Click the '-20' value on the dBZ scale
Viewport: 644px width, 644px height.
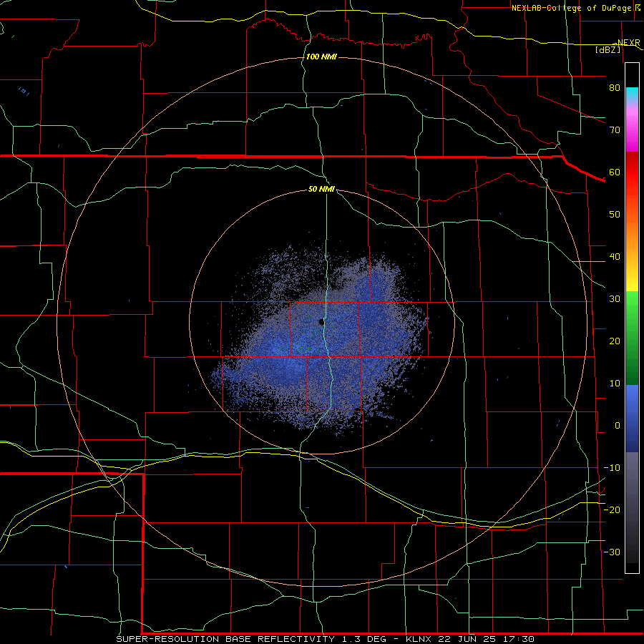click(x=612, y=509)
